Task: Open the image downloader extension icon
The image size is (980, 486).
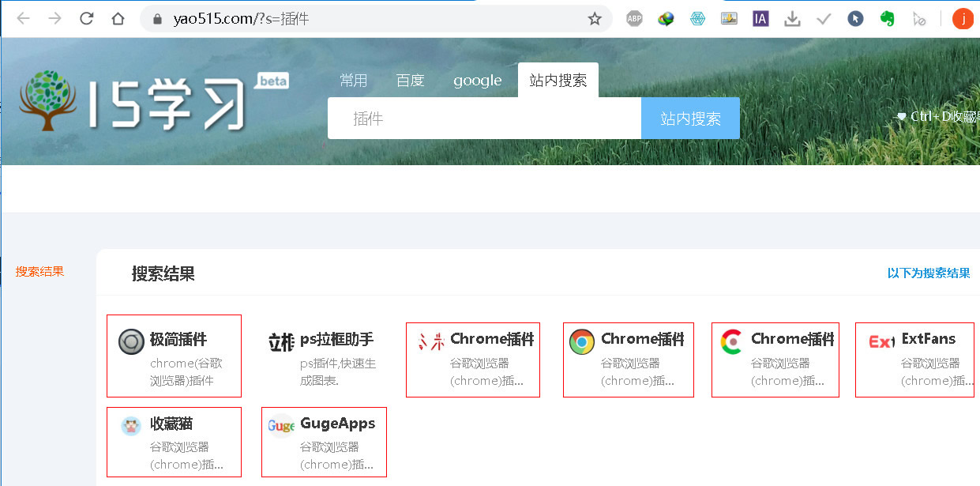Action: tap(729, 18)
